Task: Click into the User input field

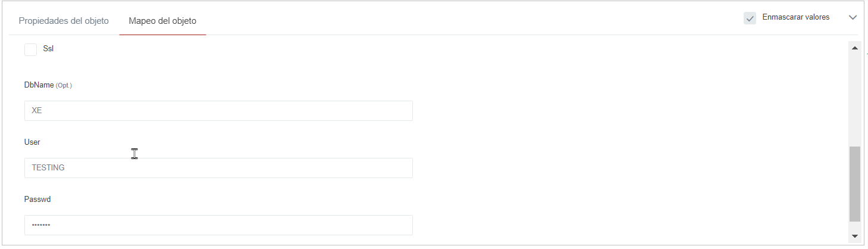Action: tap(218, 168)
